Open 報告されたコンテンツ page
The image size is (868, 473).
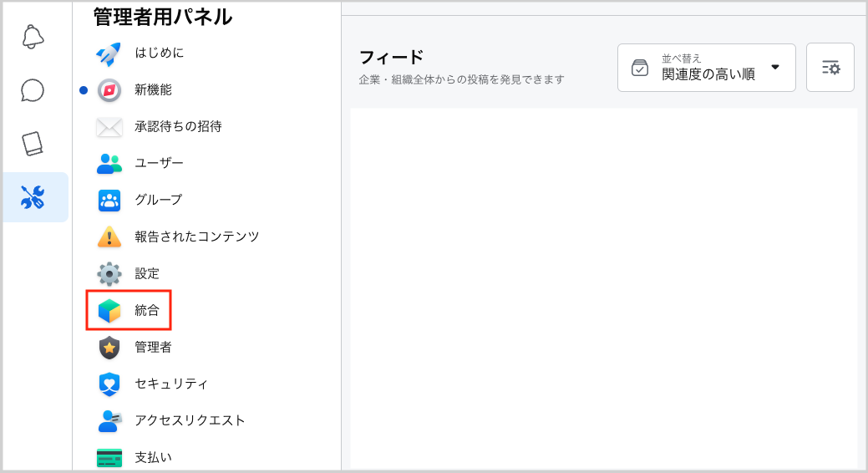196,237
